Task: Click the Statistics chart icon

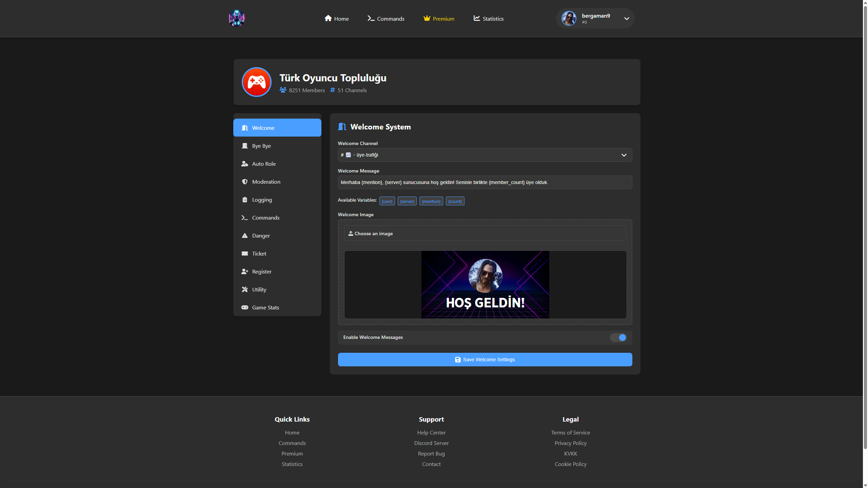Action: (477, 18)
